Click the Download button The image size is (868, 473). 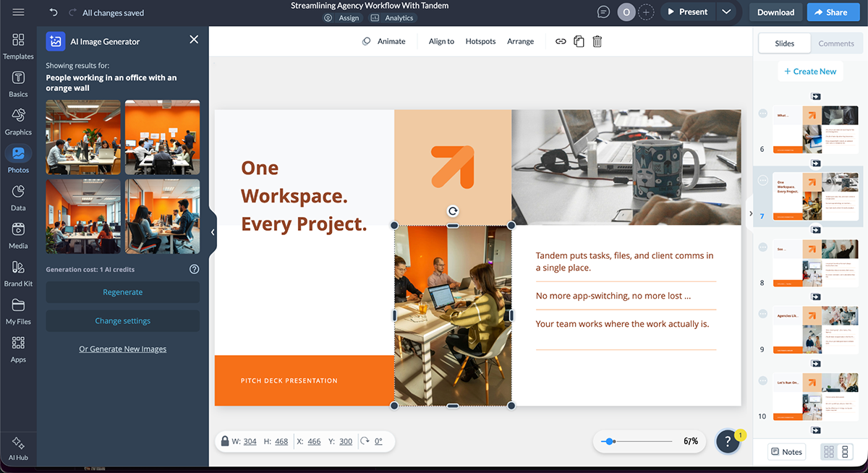[x=775, y=12]
